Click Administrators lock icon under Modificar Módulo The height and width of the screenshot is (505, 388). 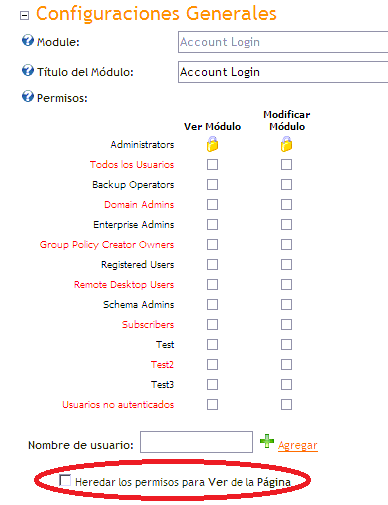[286, 144]
